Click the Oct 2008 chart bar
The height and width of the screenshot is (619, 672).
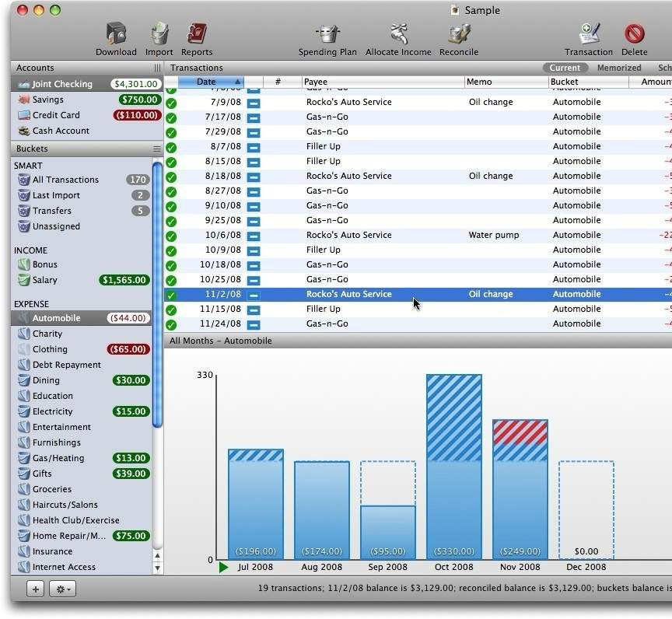(x=454, y=467)
